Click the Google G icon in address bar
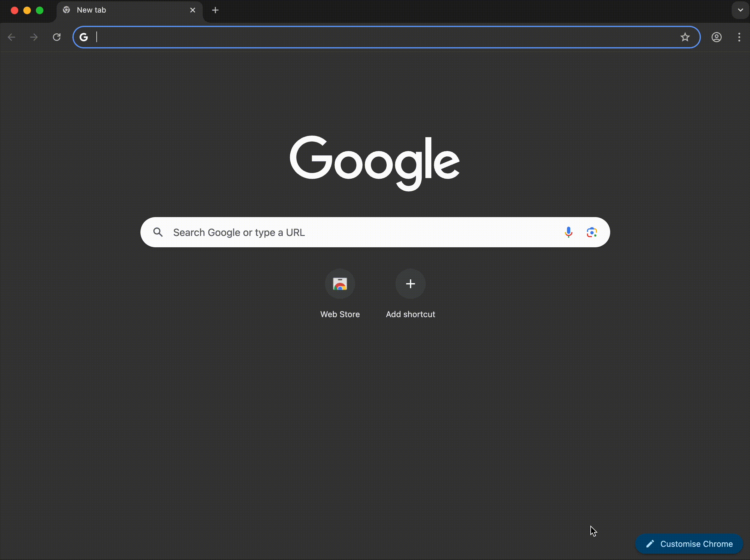The width and height of the screenshot is (750, 560). (x=84, y=37)
